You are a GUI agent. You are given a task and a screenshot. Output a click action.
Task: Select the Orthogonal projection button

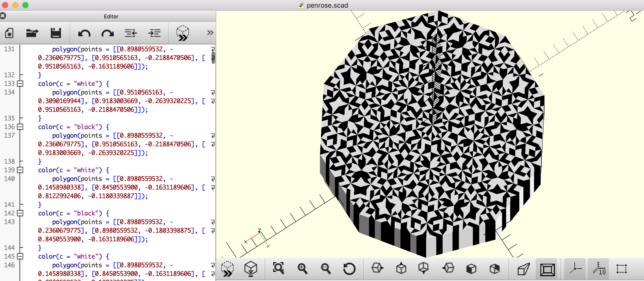click(547, 269)
